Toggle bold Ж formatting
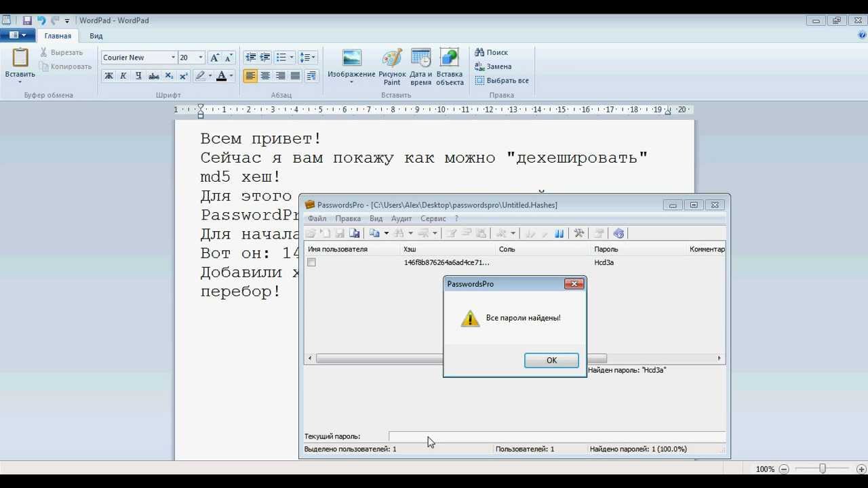Image resolution: width=868 pixels, height=488 pixels. point(108,76)
